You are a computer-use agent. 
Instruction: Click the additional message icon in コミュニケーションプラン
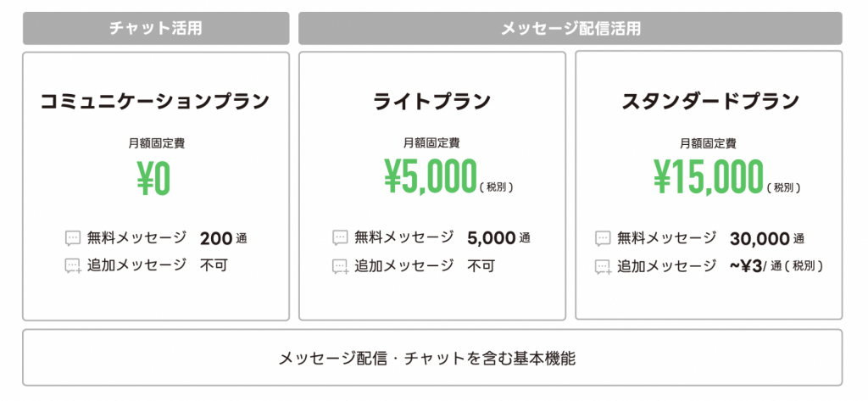[73, 266]
